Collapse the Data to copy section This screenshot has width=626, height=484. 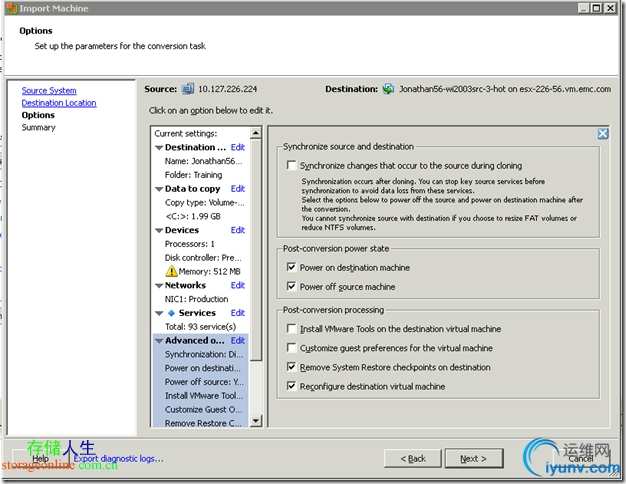coord(159,189)
